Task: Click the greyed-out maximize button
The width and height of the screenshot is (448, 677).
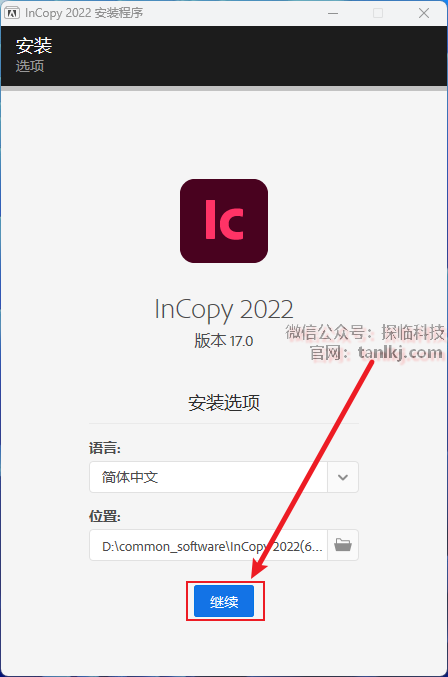Action: tap(378, 13)
